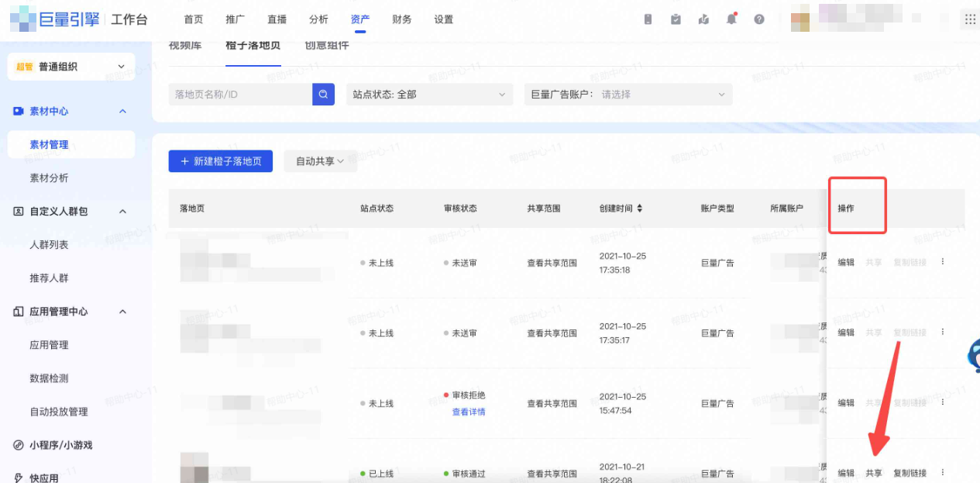This screenshot has height=483, width=980.
Task: Select 素材分析 in the sidebar
Action: pos(49,178)
